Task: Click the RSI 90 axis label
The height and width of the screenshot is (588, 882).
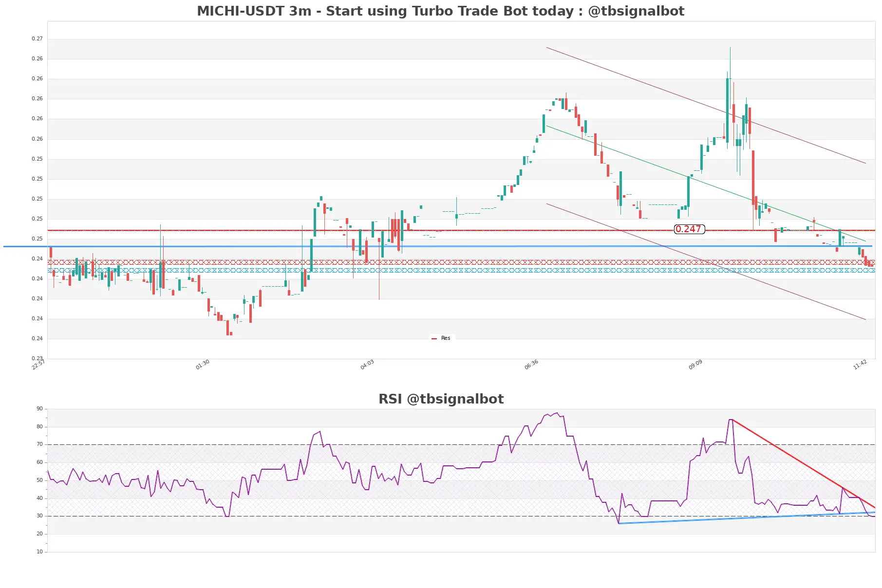Action: pos(39,409)
